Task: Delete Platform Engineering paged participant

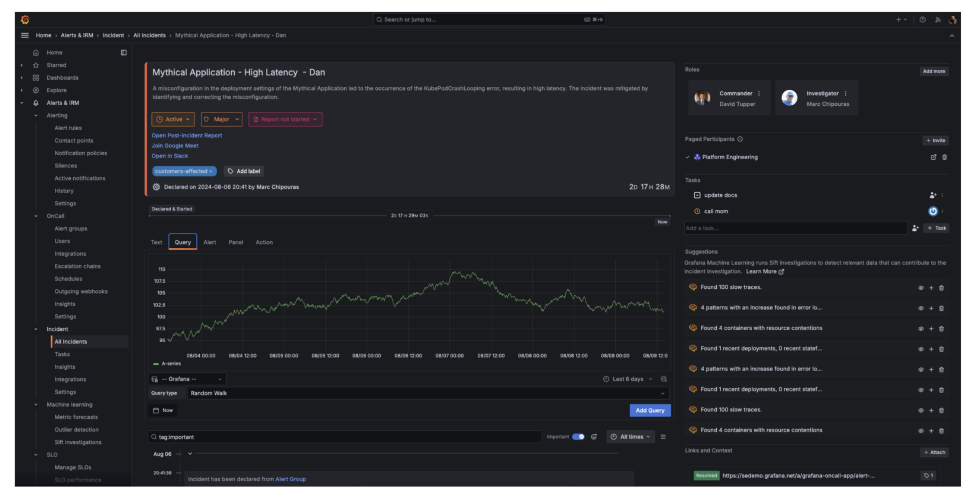Action: point(944,157)
